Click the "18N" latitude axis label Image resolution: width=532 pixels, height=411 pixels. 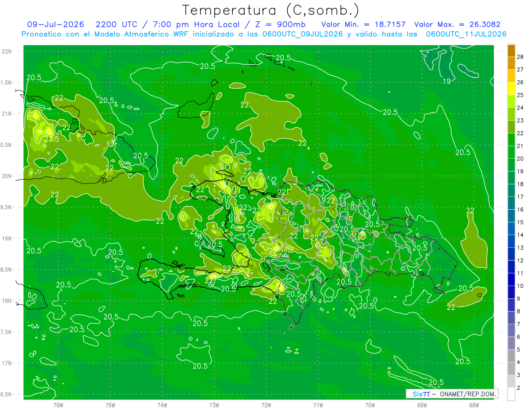click(7, 301)
